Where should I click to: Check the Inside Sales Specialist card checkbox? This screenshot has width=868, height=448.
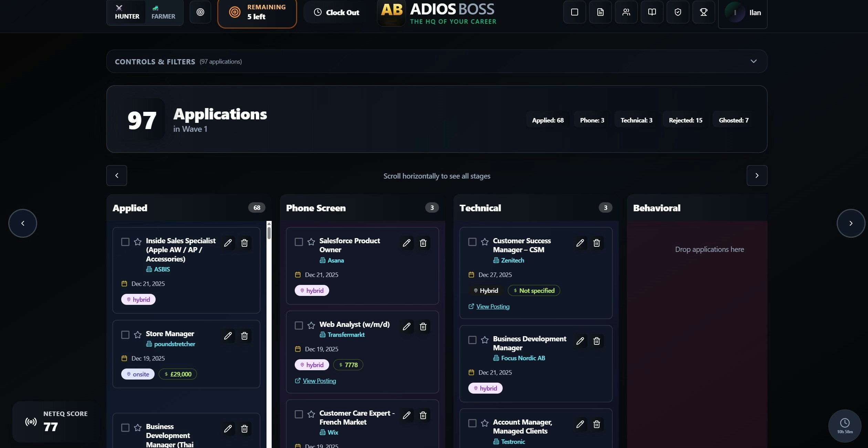(x=125, y=242)
